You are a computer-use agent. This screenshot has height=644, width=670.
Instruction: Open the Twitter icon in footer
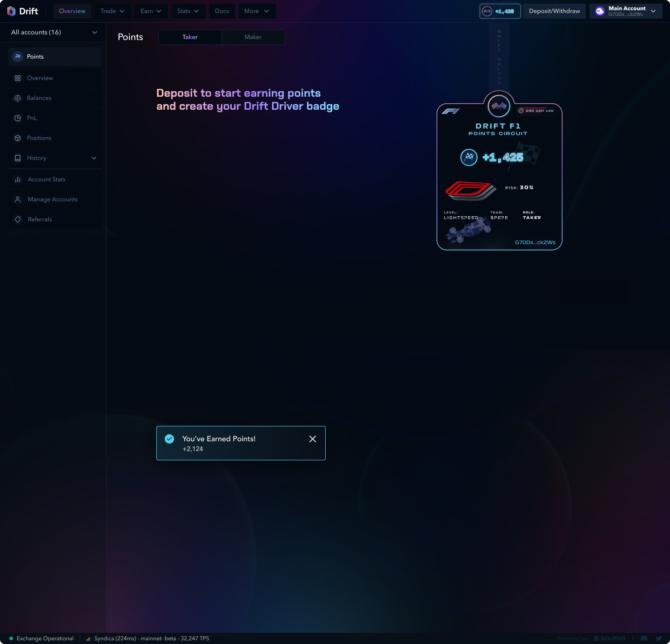659,638
